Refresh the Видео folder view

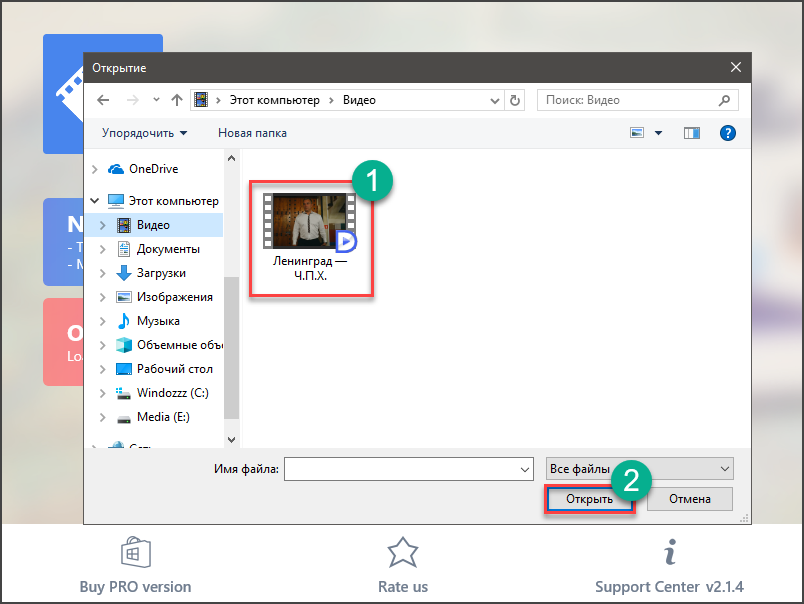coord(515,100)
